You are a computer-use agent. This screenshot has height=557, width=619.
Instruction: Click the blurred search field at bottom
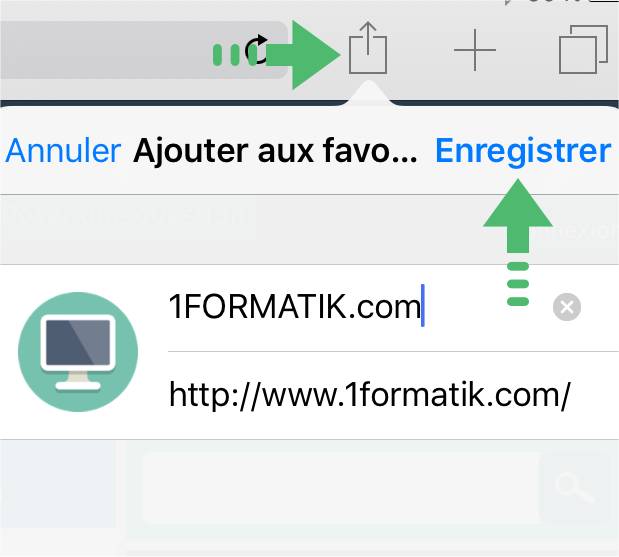pos(341,488)
